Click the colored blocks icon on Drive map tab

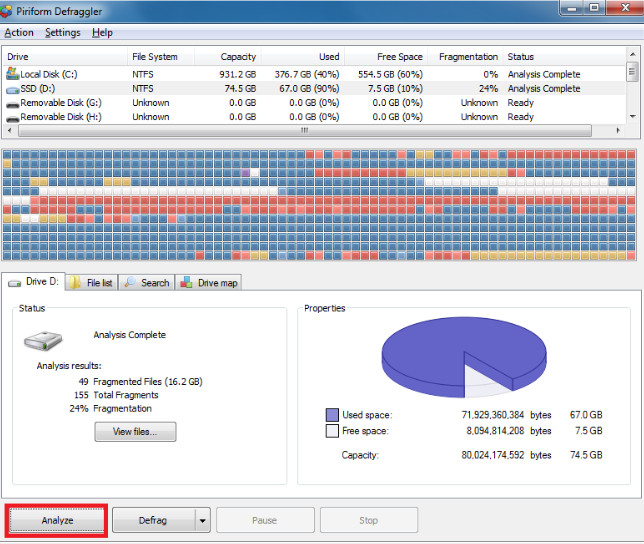click(186, 282)
